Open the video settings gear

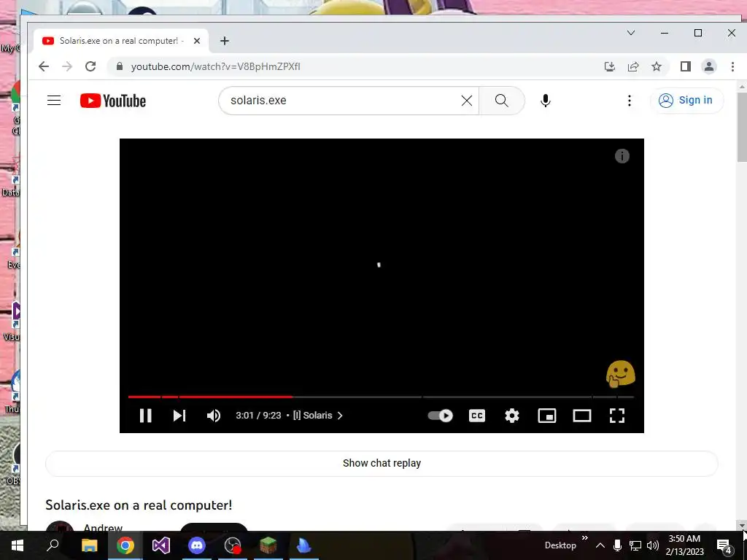512,416
